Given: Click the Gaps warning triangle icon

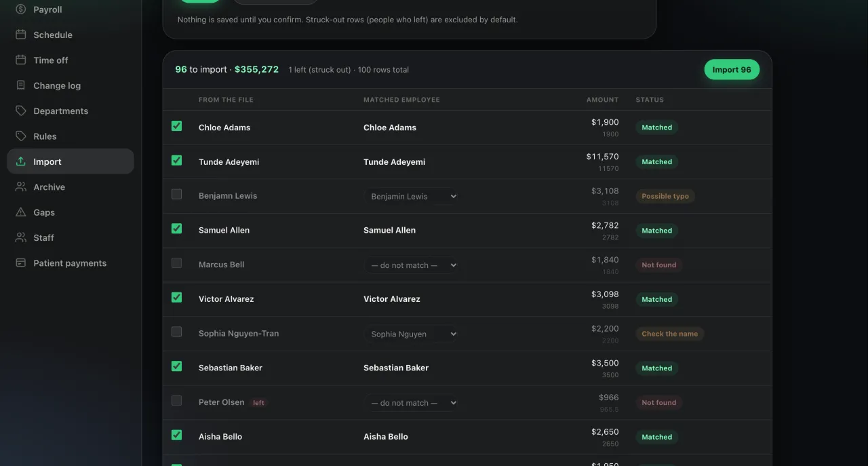Looking at the screenshot, I should tap(20, 212).
